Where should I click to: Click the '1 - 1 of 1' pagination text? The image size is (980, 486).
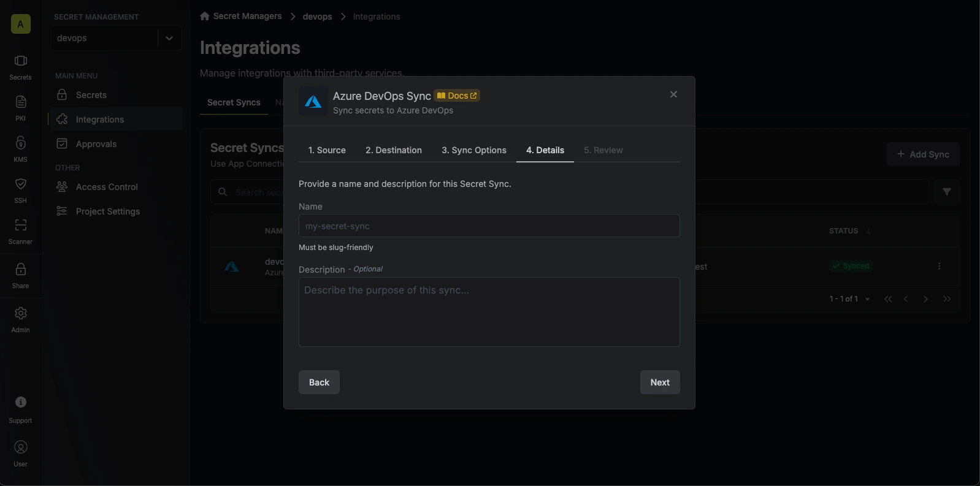point(843,299)
